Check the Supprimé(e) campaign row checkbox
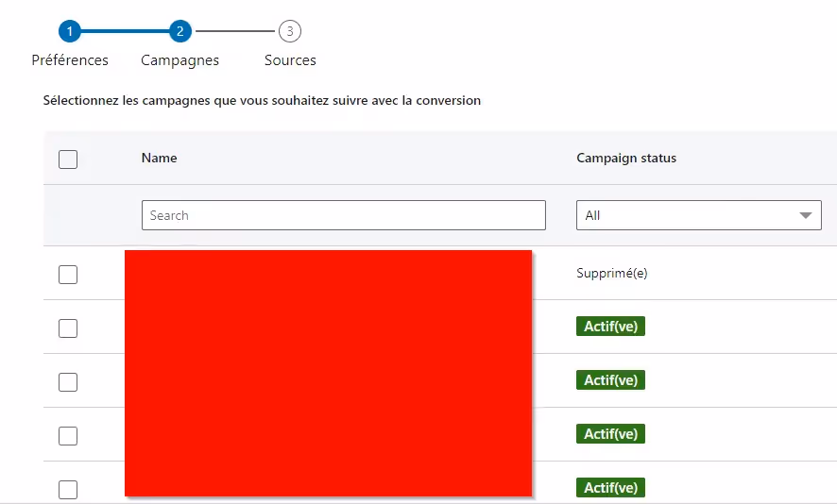The width and height of the screenshot is (837, 504). (68, 275)
